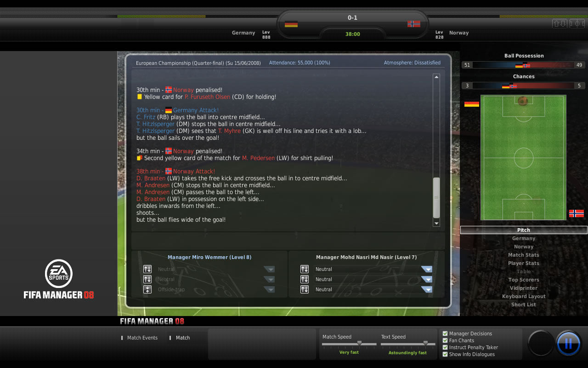Toggle the Manager Decisions checkbox

445,333
